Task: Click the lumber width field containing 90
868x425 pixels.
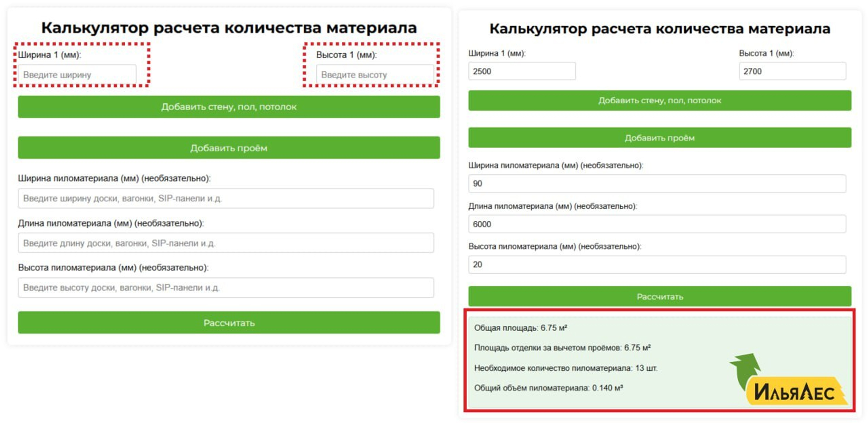Action: pos(657,183)
